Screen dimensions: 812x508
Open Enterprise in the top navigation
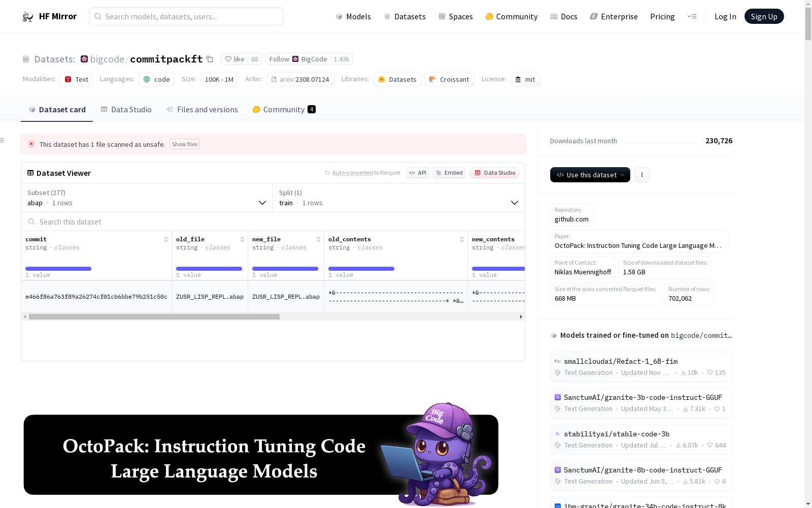tap(614, 17)
